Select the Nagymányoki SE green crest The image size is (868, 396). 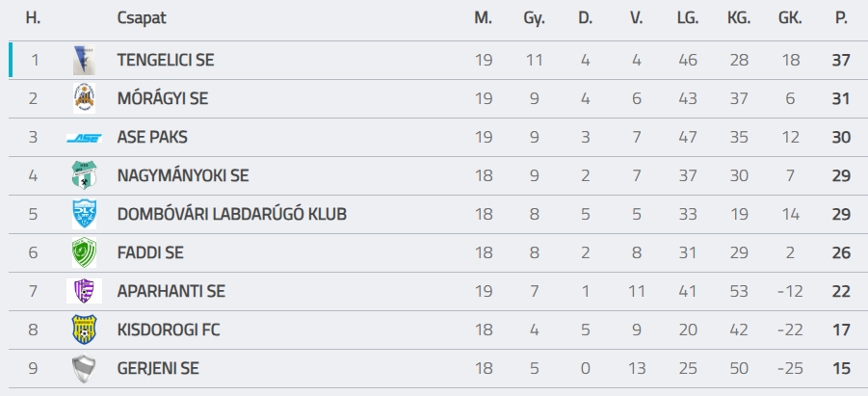click(x=84, y=175)
